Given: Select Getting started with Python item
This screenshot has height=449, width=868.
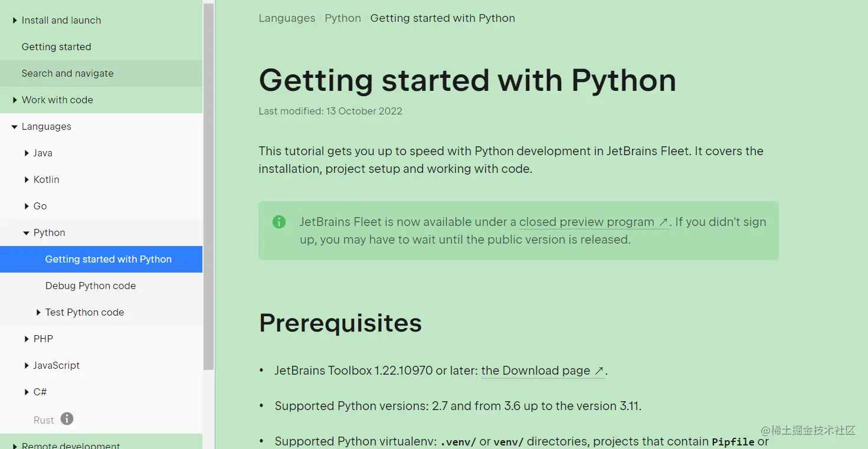Looking at the screenshot, I should (109, 259).
